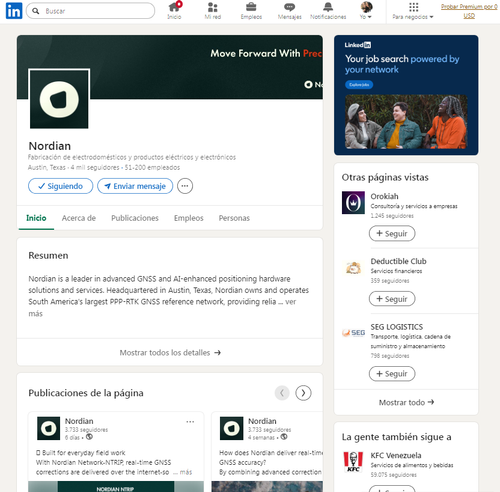Screen dimensions: 500x492
Task: Click Mostrar todos los detalles
Action: coord(170,353)
